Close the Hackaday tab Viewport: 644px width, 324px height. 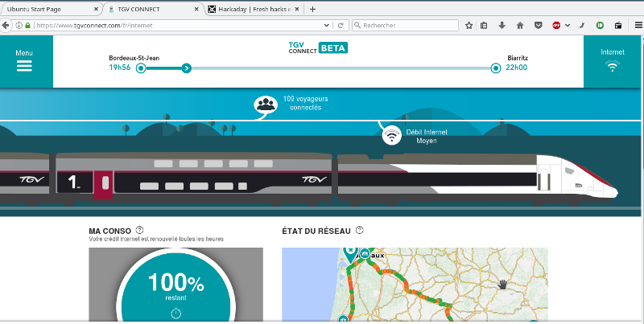pos(298,9)
